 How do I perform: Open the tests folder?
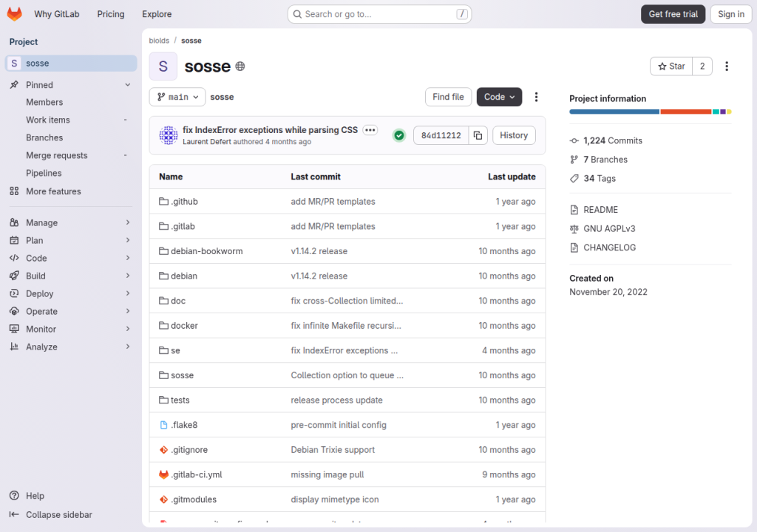[180, 400]
